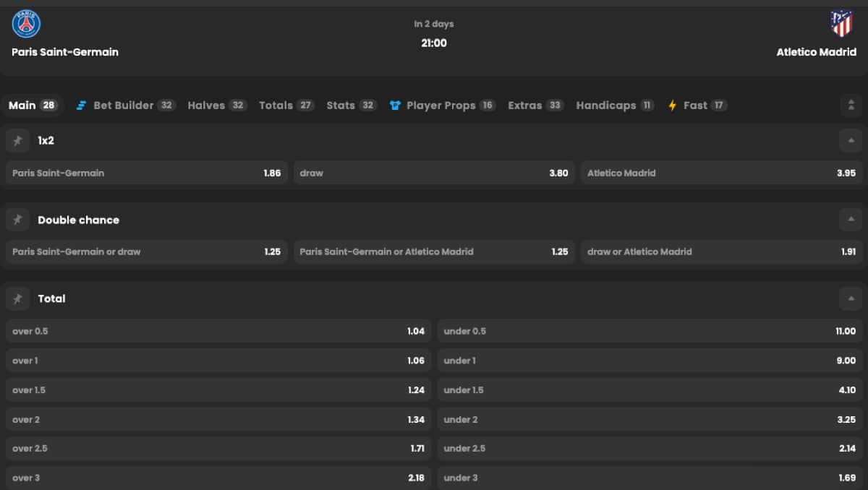Open the Fast markets tab

click(x=697, y=106)
